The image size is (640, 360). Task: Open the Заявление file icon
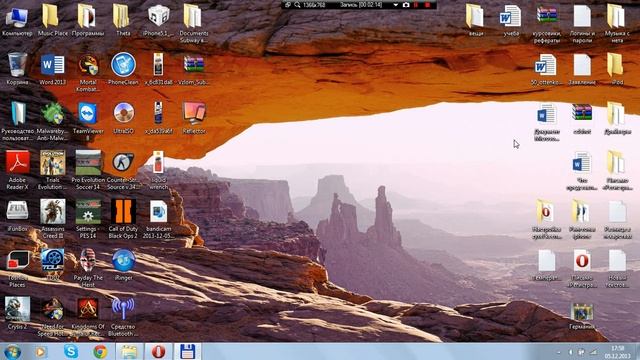click(x=582, y=69)
